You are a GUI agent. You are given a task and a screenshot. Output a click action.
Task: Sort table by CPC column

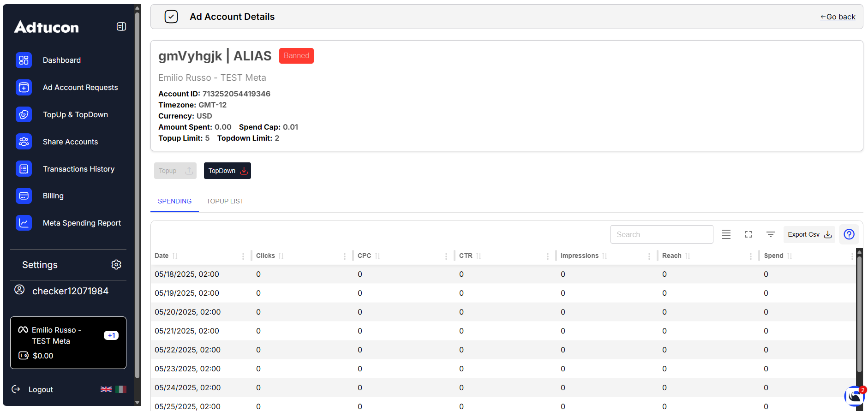click(377, 256)
